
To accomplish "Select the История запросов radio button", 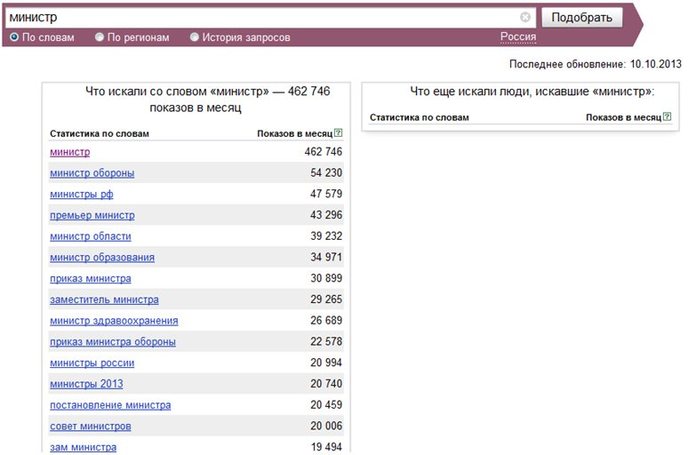I will (194, 37).
